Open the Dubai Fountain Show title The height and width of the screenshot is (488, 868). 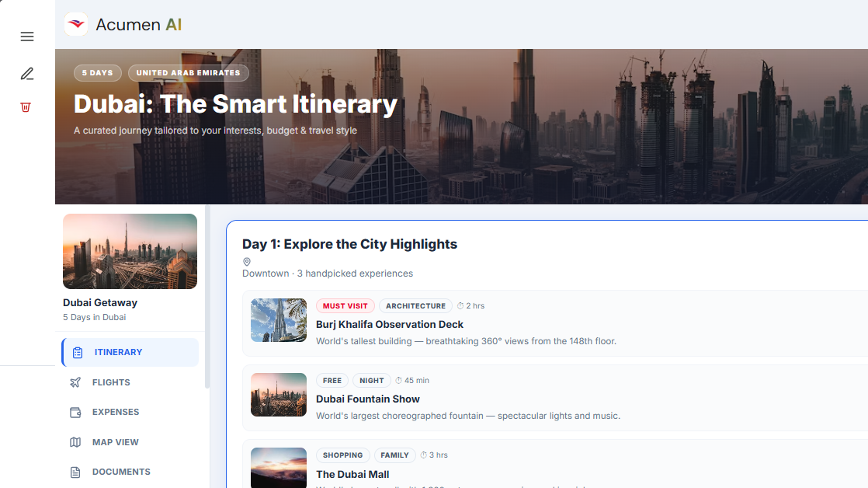[368, 399]
